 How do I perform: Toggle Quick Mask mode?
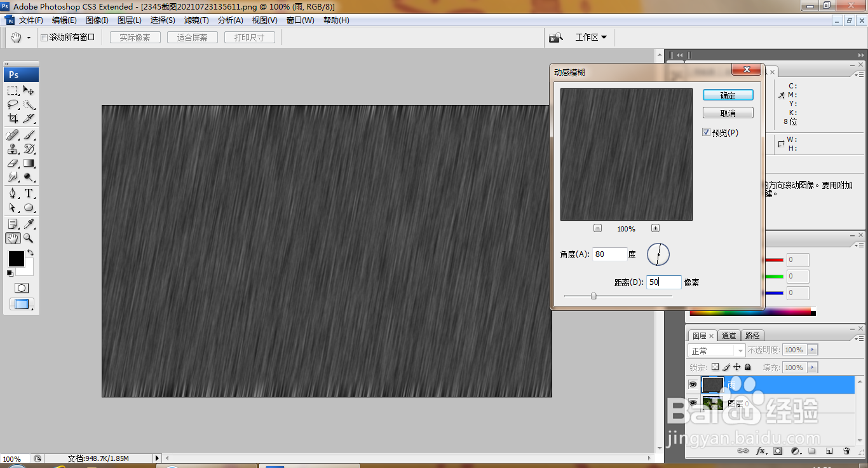point(22,288)
